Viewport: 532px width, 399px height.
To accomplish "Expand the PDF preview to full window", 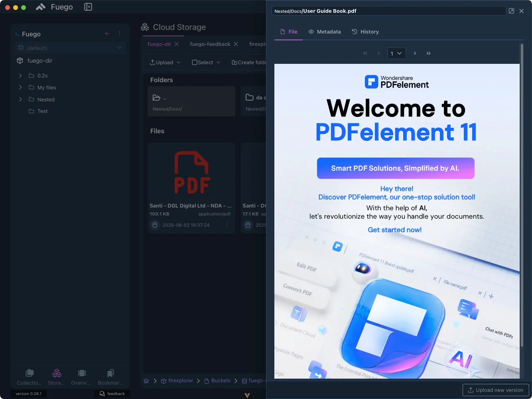I will [511, 11].
